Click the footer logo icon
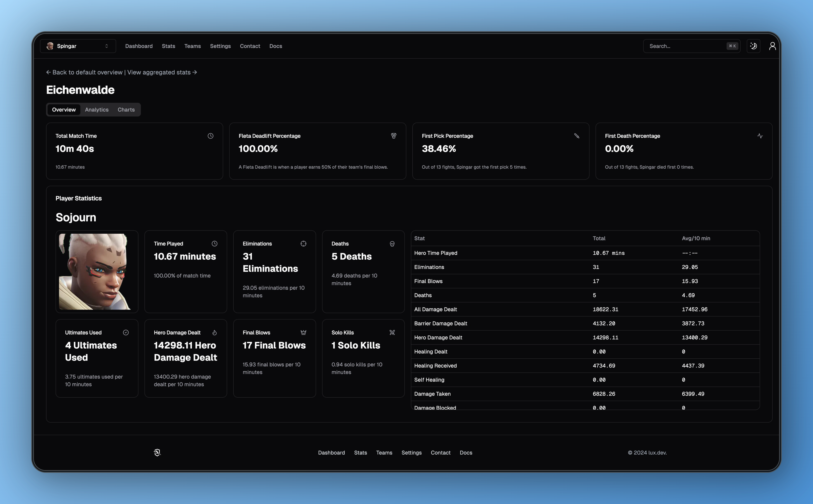 [x=157, y=452]
